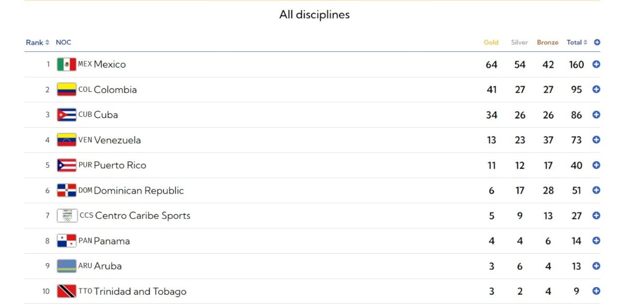
Task: Click the Aruba flag icon
Action: (66, 266)
